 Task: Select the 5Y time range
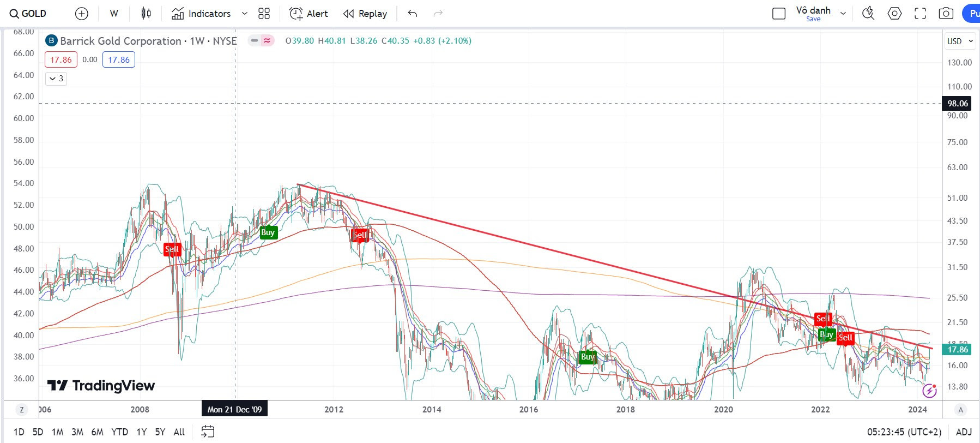click(x=160, y=432)
